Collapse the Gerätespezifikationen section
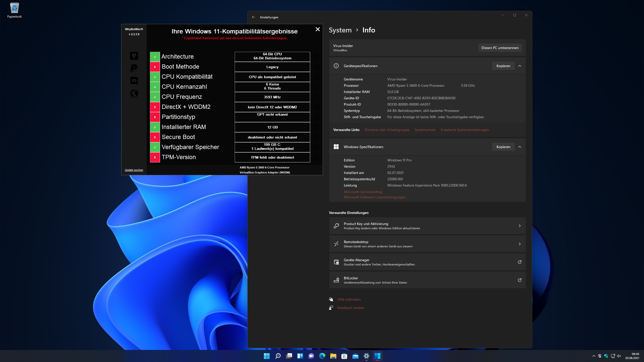 click(520, 66)
